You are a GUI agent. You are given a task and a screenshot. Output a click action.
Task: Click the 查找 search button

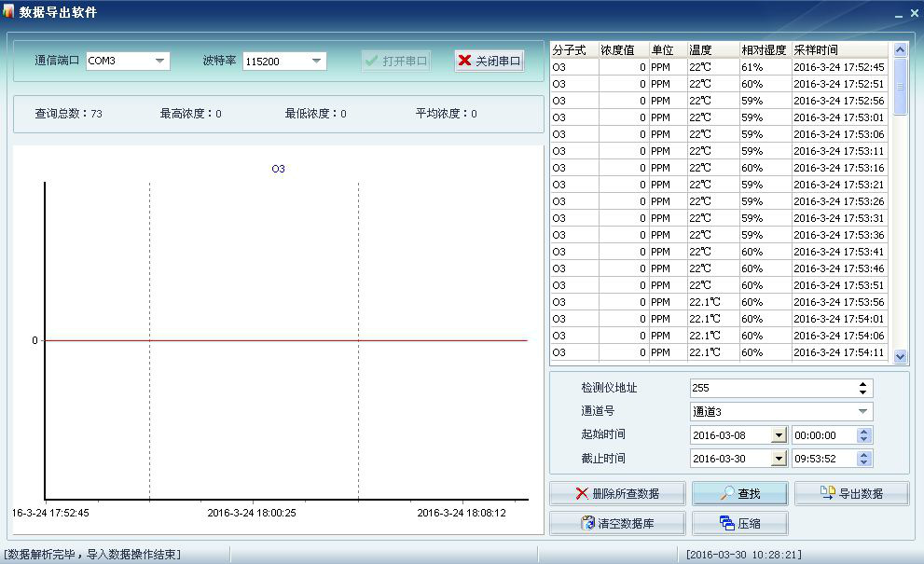739,493
